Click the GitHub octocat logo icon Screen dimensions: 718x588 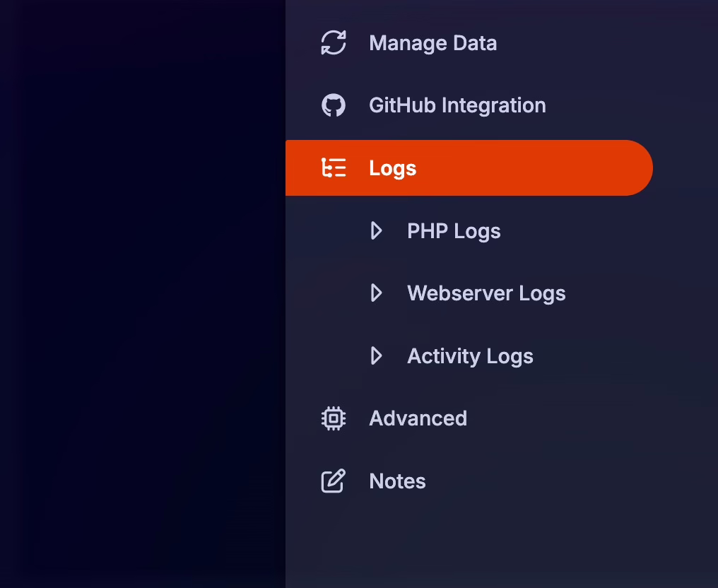(x=334, y=106)
